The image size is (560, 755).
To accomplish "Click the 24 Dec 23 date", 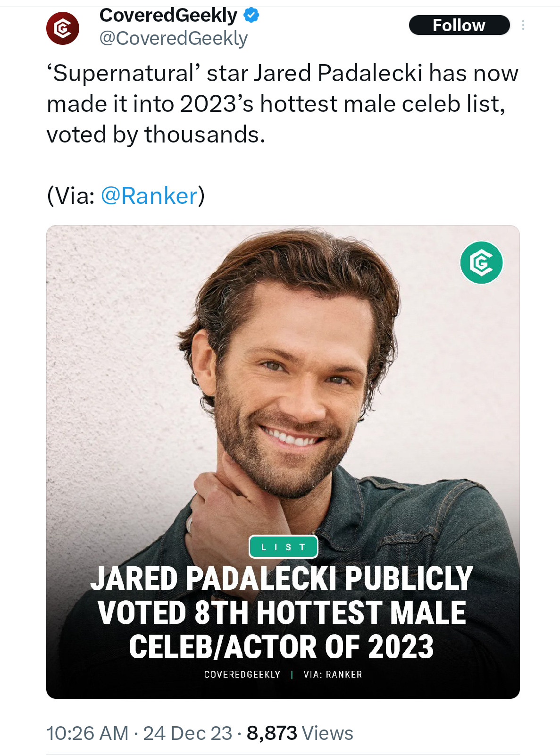I will pos(188,733).
